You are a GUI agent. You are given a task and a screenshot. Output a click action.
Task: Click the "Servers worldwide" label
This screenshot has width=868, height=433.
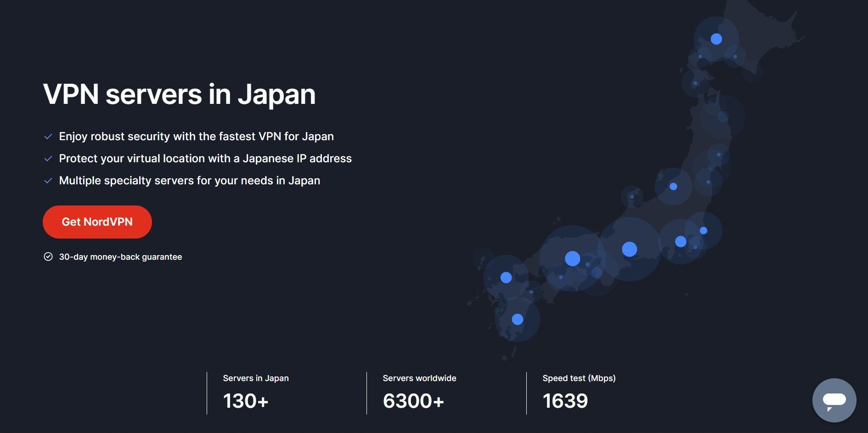click(419, 378)
